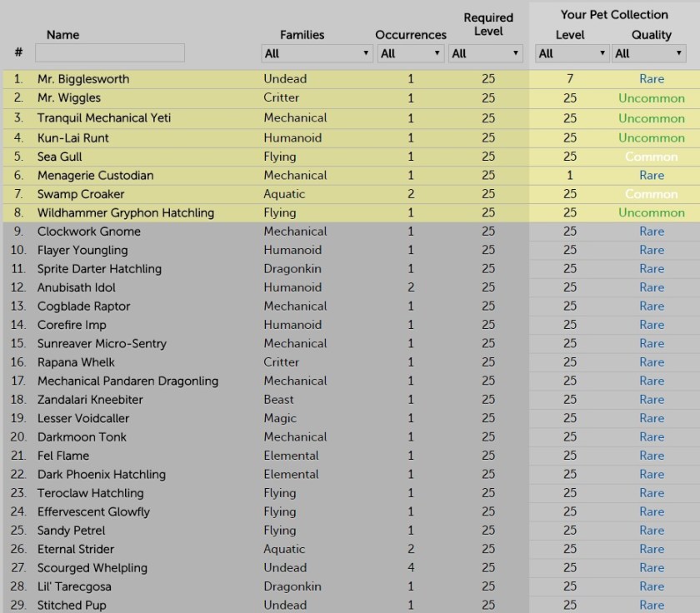Click on Lil' Tarecgosa pet name
Viewport: 700px width, 613px height.
coord(74,586)
